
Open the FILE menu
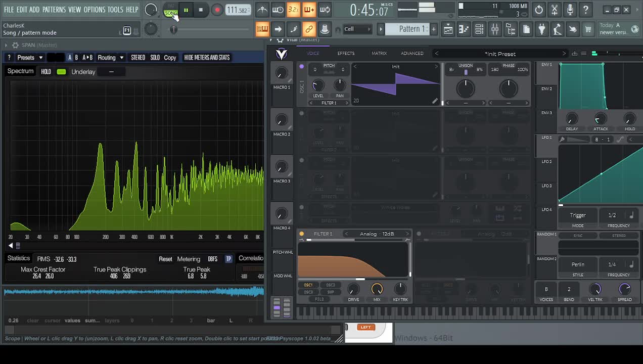point(9,10)
